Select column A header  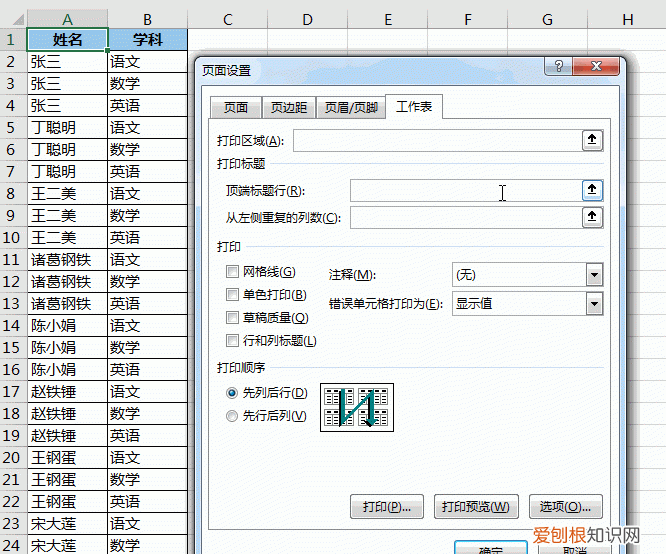67,20
